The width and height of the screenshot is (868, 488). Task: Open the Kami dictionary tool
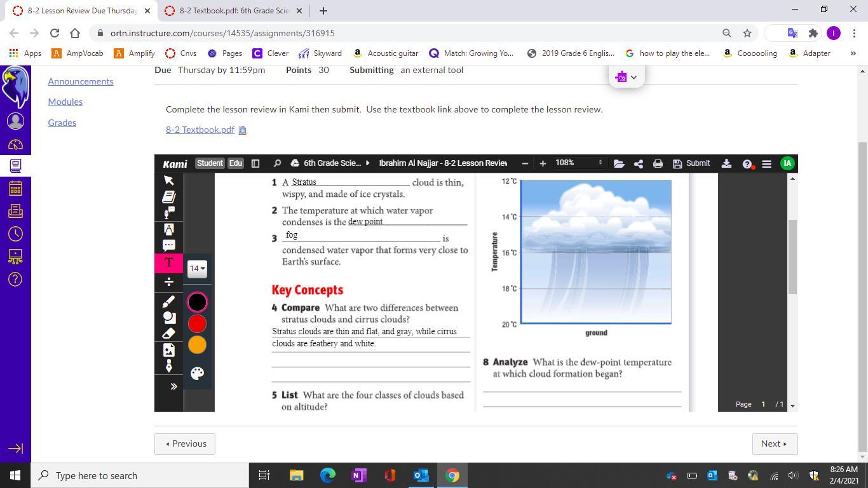pyautogui.click(x=168, y=196)
